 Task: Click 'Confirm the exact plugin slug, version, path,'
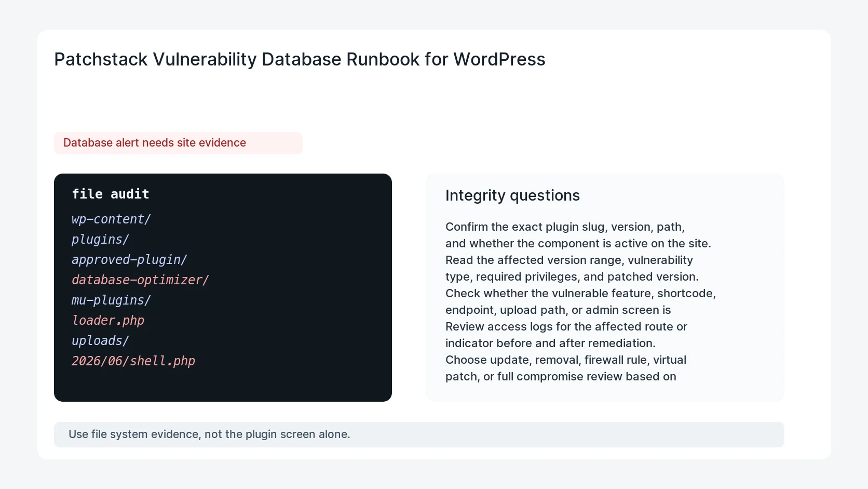click(x=565, y=227)
